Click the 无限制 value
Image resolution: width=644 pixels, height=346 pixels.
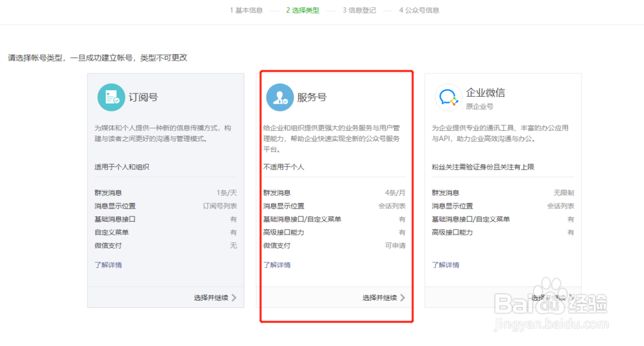coord(564,193)
